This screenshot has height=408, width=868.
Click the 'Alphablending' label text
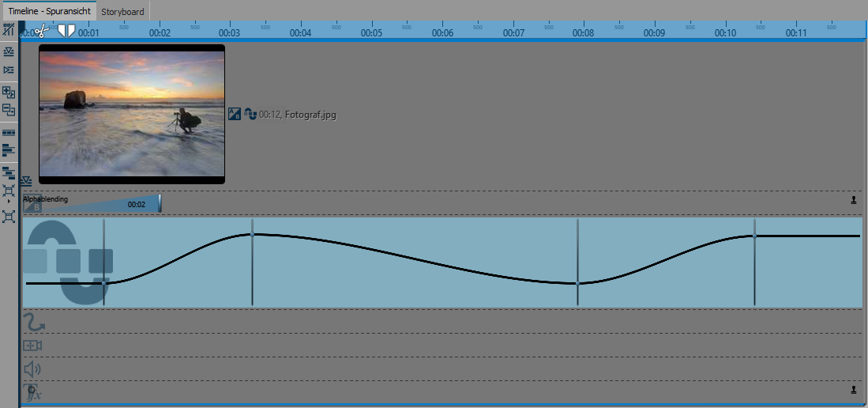(x=45, y=198)
